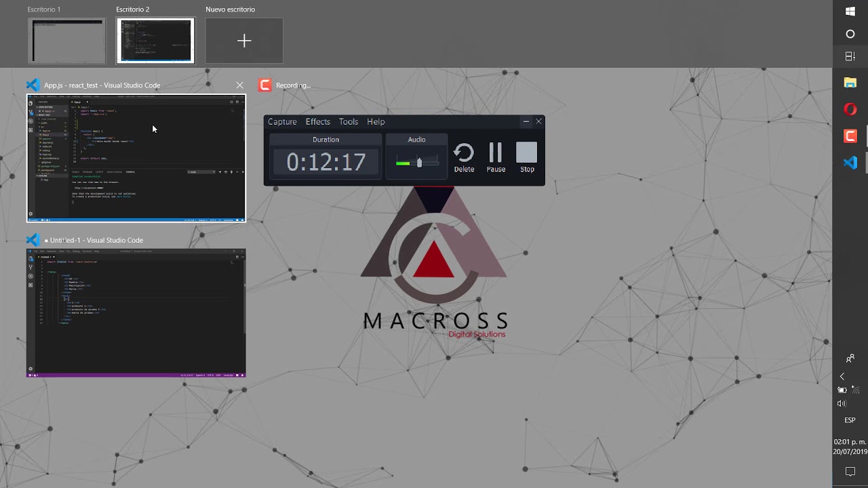Switch to Visual Studio Code in taskbar
868x488 pixels.
pyautogui.click(x=850, y=163)
